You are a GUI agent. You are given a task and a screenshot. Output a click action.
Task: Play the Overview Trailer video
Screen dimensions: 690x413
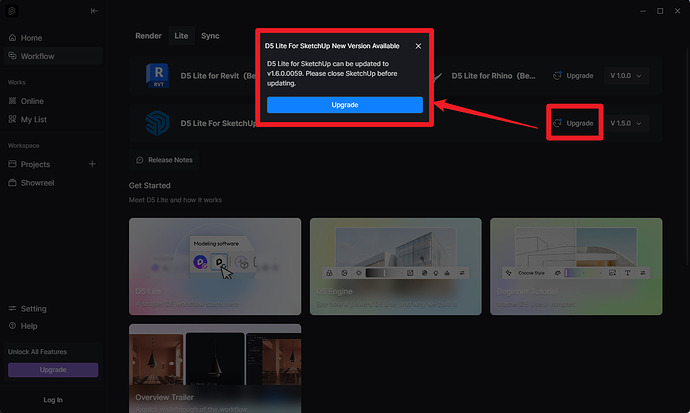215,369
